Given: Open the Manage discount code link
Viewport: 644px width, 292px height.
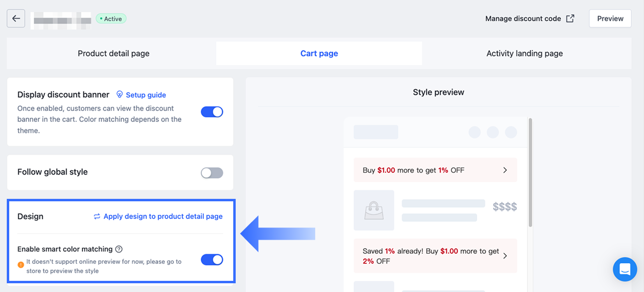Looking at the screenshot, I should (523, 18).
